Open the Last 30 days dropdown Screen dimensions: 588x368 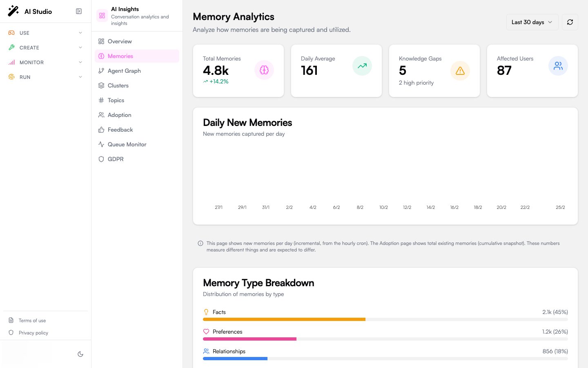pos(532,22)
